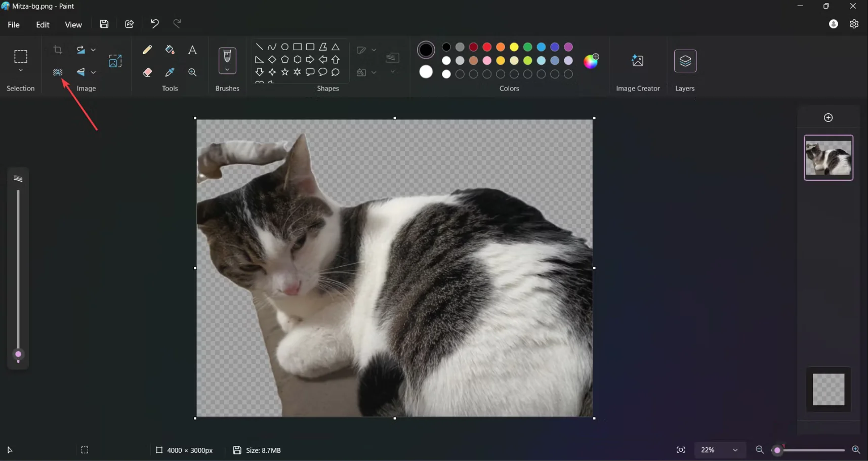Select the cat layer thumbnail
This screenshot has width=868, height=461.
click(x=829, y=158)
